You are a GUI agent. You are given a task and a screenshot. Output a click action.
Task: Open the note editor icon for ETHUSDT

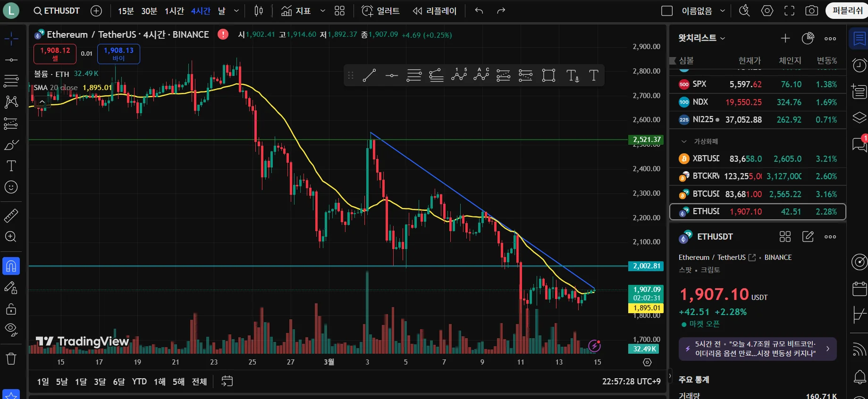click(x=808, y=237)
